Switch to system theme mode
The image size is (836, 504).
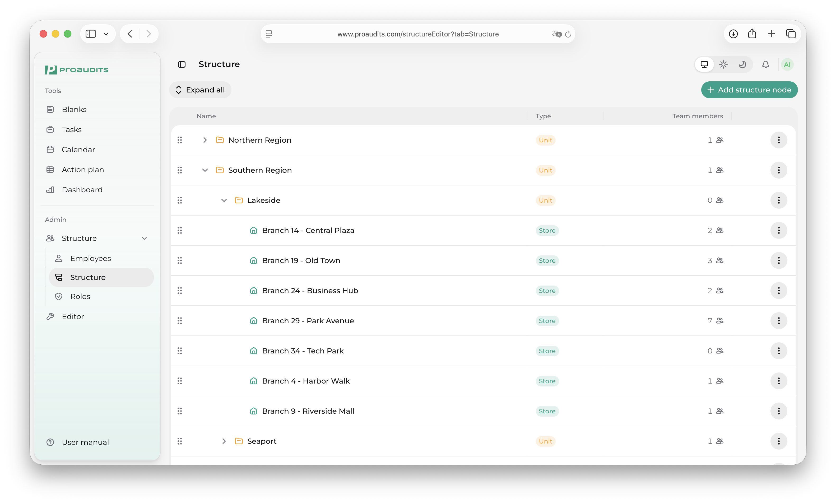(704, 64)
